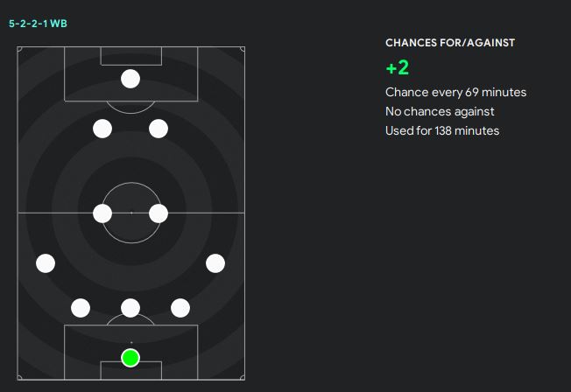The width and height of the screenshot is (571, 392).
Task: Click the middle centre-back dot
Action: pyautogui.click(x=130, y=307)
